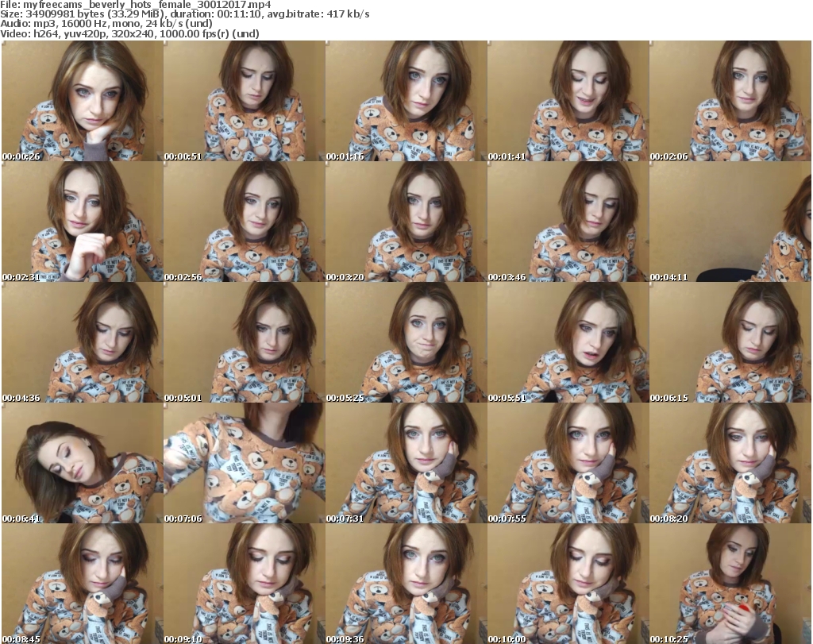813x644 pixels.
Task: Select the 00:02:06 thumbnail
Action: tap(730, 101)
